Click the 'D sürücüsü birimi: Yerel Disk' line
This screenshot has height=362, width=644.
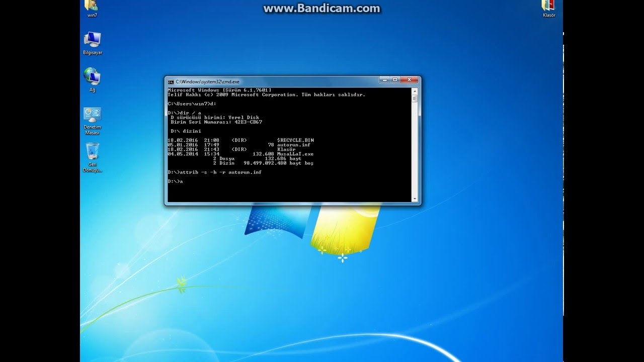tap(215, 118)
